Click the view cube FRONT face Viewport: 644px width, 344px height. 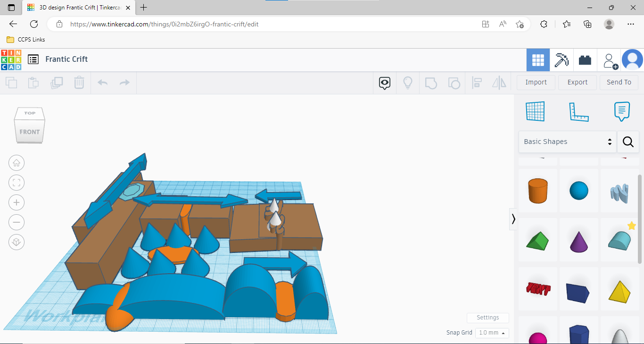click(x=30, y=132)
